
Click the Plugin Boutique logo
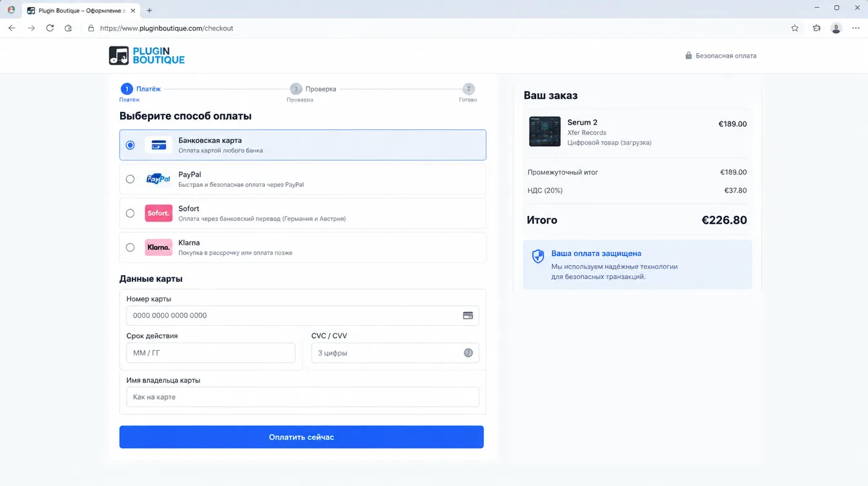147,56
